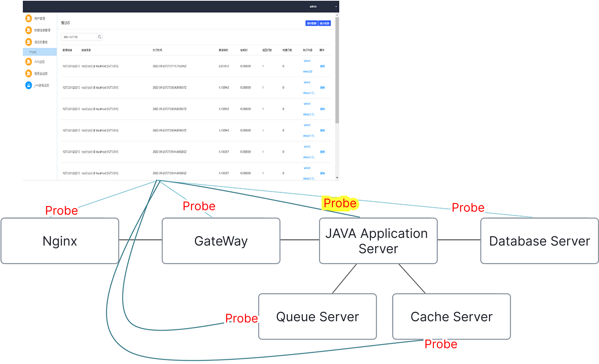Click the second orange sidebar icon
This screenshot has height=364, width=599.
pyautogui.click(x=29, y=30)
